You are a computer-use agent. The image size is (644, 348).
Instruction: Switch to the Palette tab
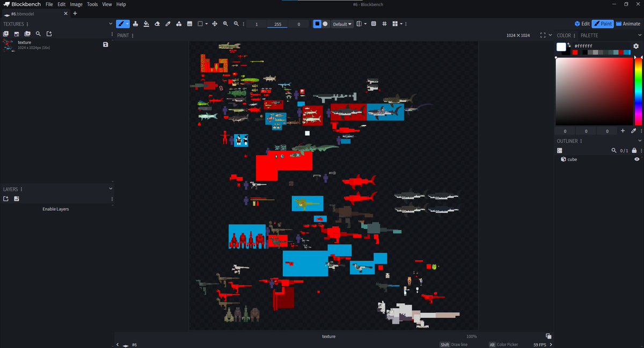pos(590,35)
